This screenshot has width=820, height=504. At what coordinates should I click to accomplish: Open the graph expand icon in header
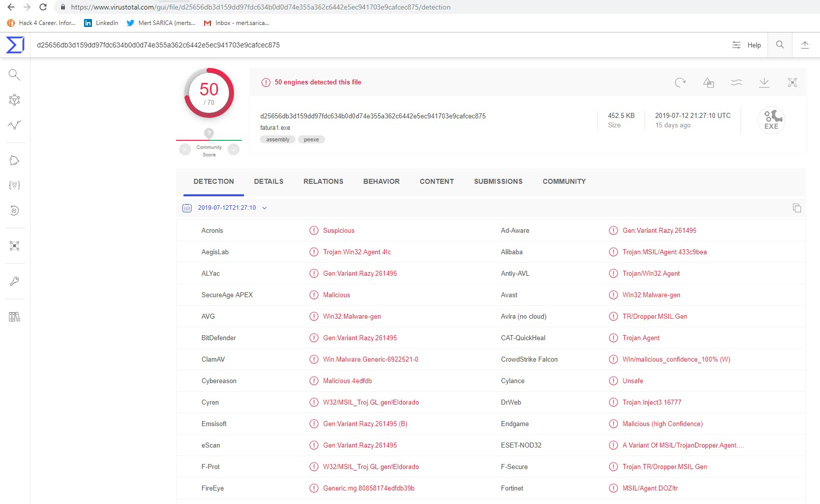792,82
